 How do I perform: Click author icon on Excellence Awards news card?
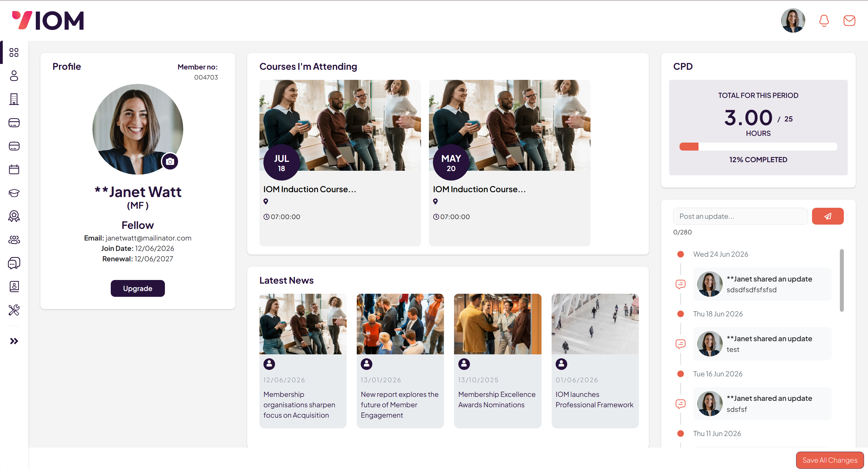464,364
